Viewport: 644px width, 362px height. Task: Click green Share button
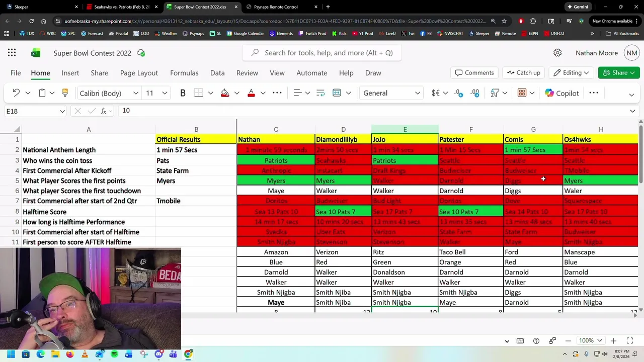(619, 73)
